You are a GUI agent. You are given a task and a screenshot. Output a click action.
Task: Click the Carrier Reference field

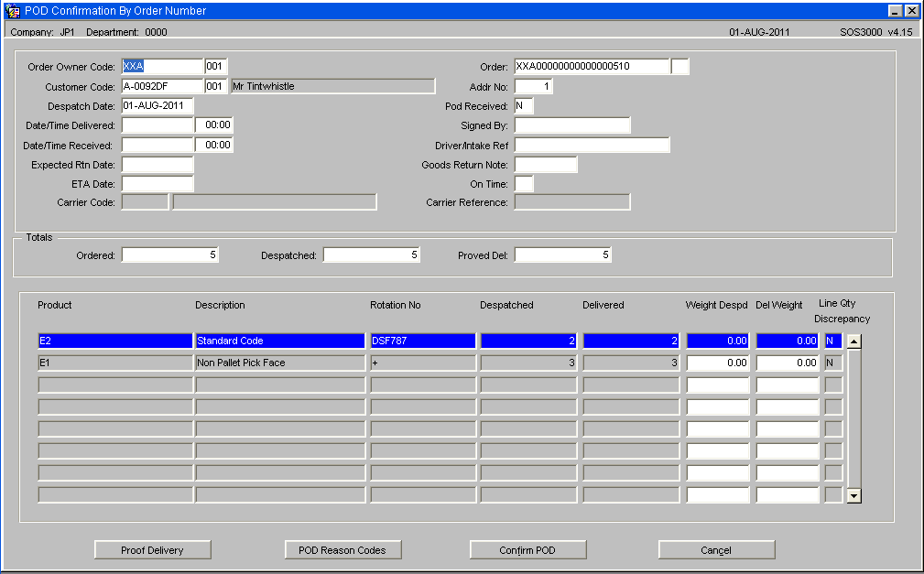pos(572,202)
